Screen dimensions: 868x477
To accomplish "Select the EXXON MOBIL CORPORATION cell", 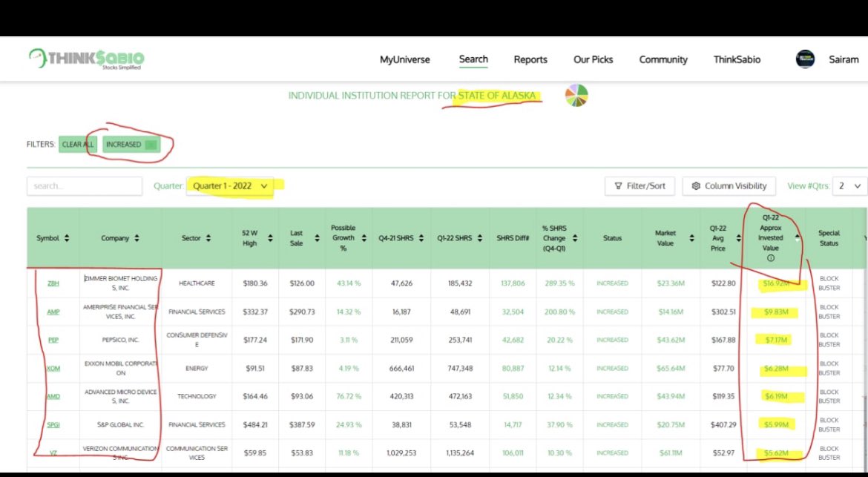I will click(121, 369).
